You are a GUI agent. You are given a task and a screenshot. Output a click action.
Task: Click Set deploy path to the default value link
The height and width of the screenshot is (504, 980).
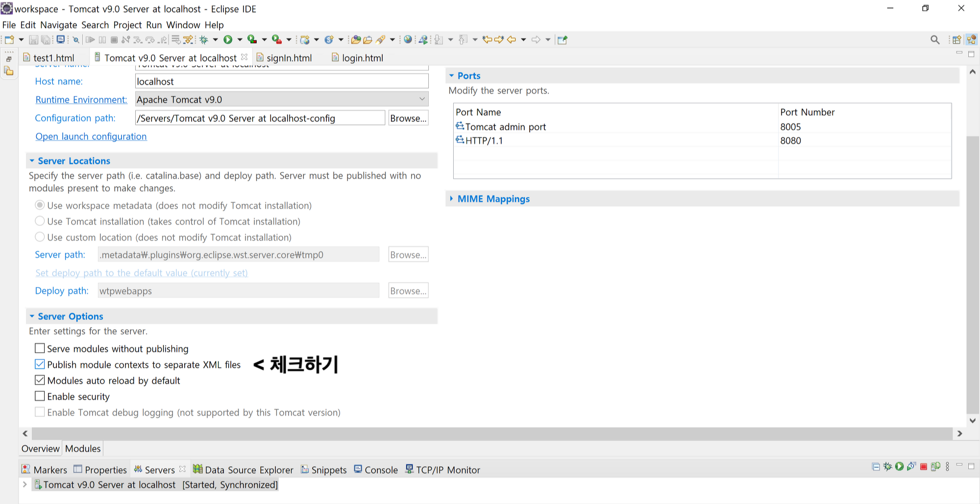pos(142,273)
